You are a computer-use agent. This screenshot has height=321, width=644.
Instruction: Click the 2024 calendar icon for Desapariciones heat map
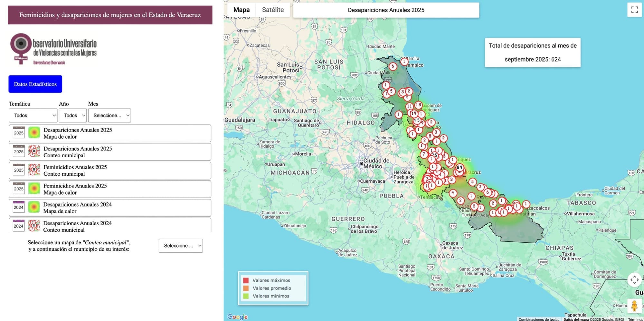(19, 207)
